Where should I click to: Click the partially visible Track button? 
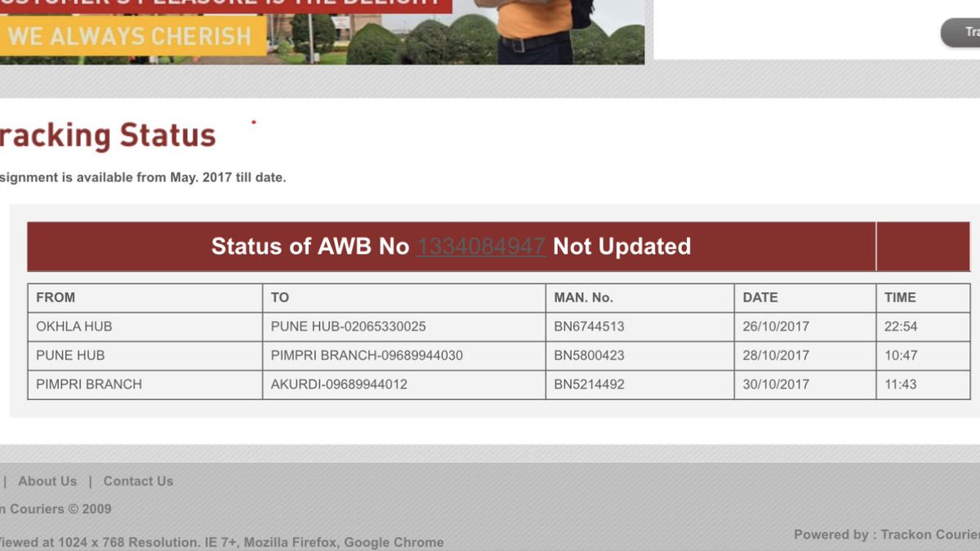coord(961,33)
